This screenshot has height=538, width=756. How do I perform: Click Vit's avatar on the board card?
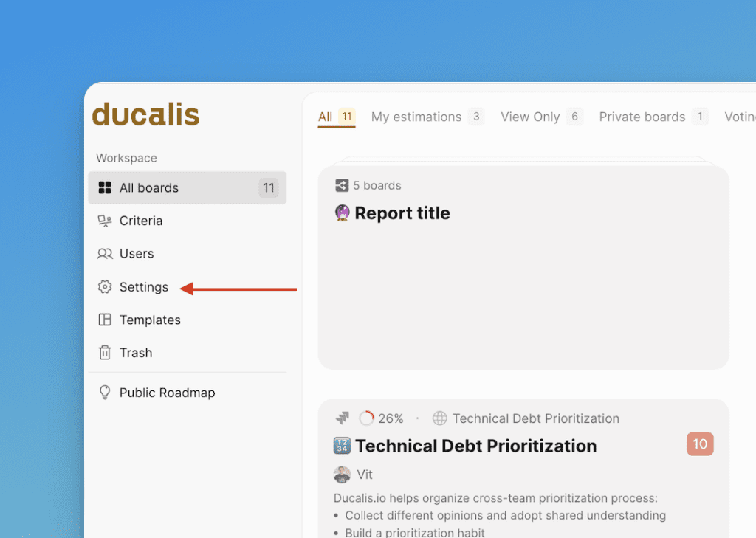(342, 475)
